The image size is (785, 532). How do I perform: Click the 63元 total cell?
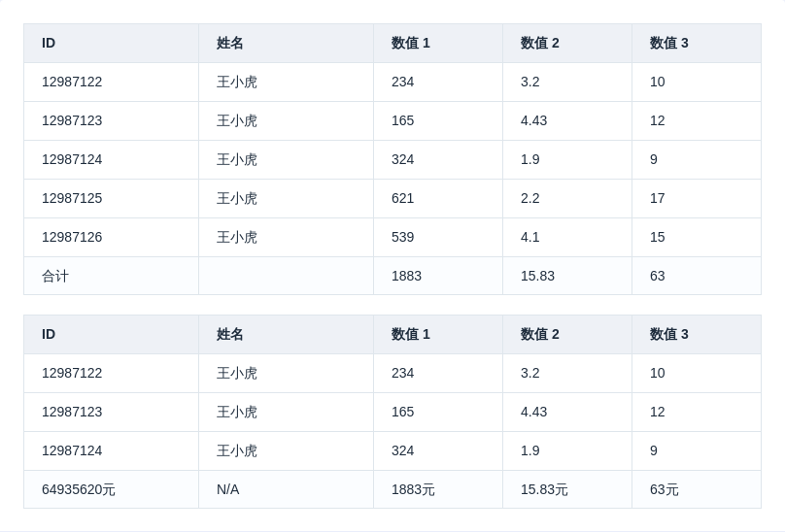[665, 489]
